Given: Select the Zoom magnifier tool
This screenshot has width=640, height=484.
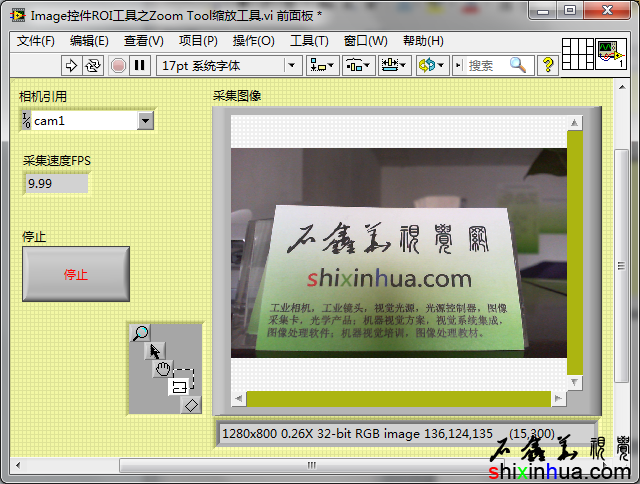Looking at the screenshot, I should tap(141, 334).
